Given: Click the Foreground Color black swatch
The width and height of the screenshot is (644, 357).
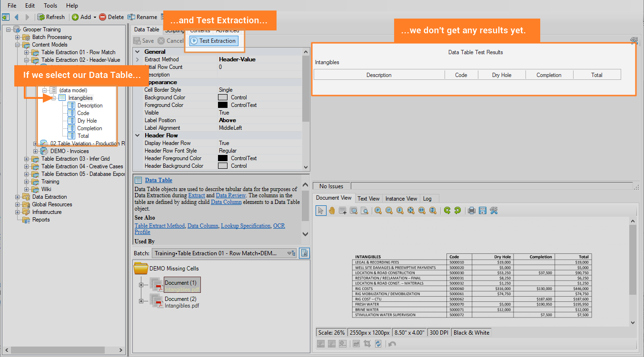Looking at the screenshot, I should 222,105.
